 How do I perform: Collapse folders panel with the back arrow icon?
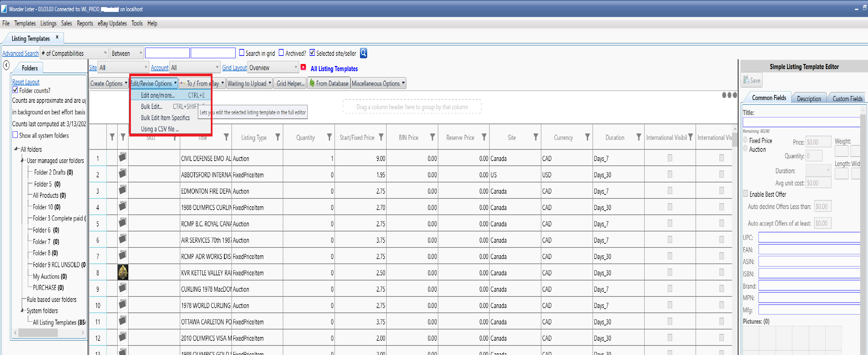point(6,65)
